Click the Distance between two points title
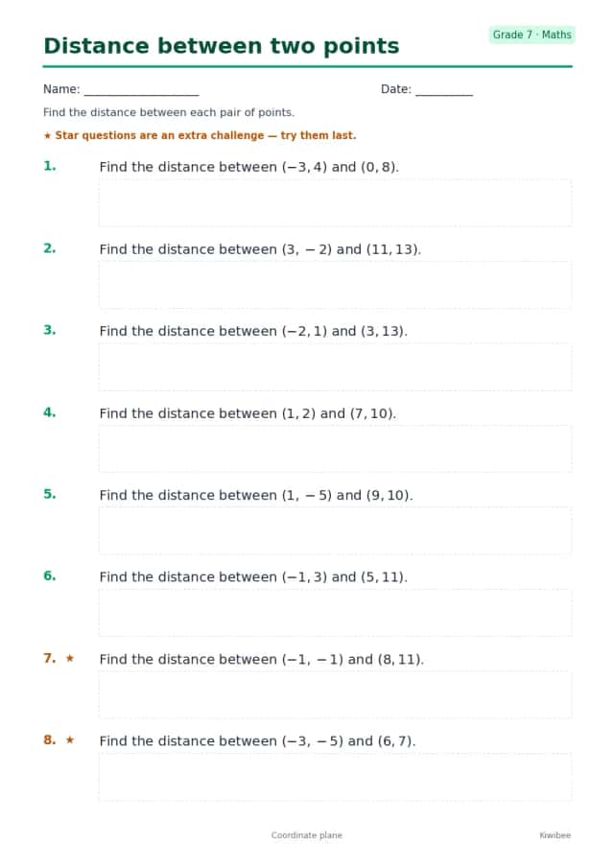Screen dimensions: 614x868 tap(222, 46)
